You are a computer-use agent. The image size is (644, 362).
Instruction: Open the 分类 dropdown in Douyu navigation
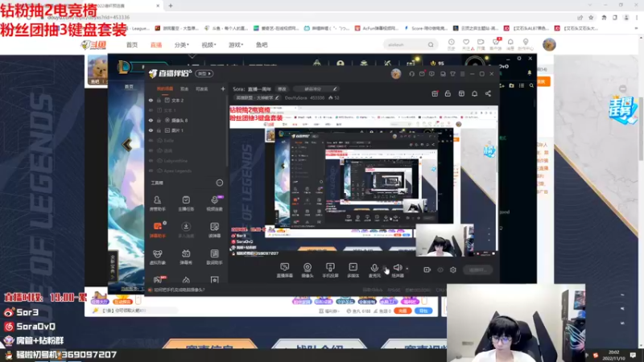click(182, 45)
